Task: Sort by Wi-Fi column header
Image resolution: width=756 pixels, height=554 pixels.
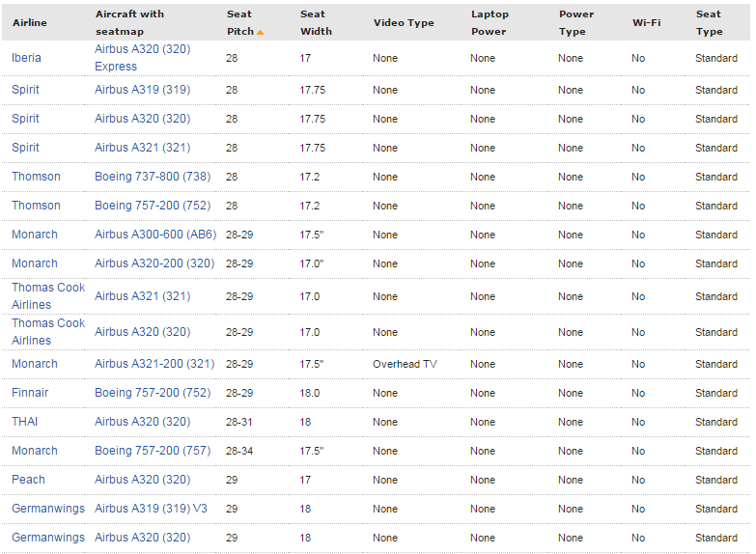Action: [646, 22]
